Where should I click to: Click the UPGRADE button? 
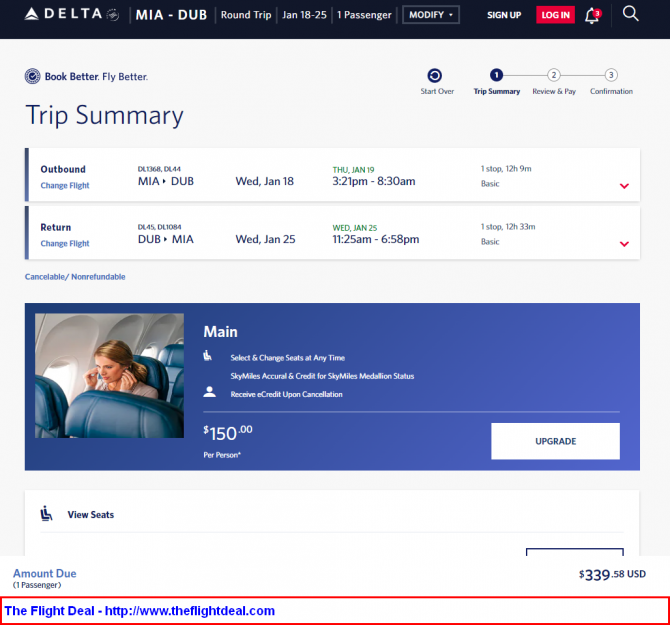coord(555,441)
